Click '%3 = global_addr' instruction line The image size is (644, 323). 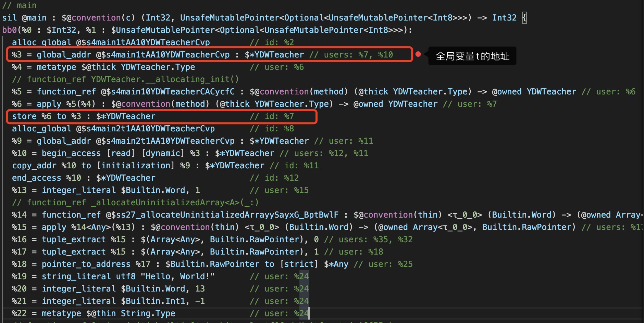[x=202, y=55]
